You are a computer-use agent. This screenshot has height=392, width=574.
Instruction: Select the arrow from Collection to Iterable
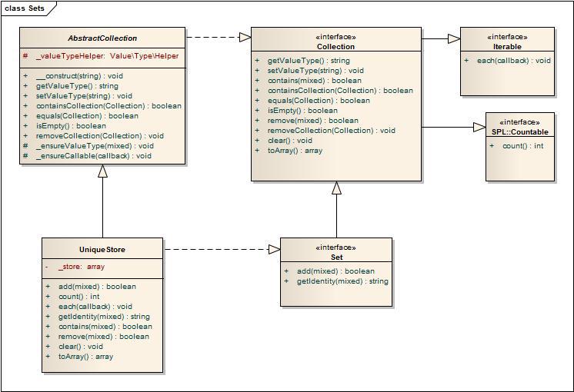pyautogui.click(x=441, y=38)
